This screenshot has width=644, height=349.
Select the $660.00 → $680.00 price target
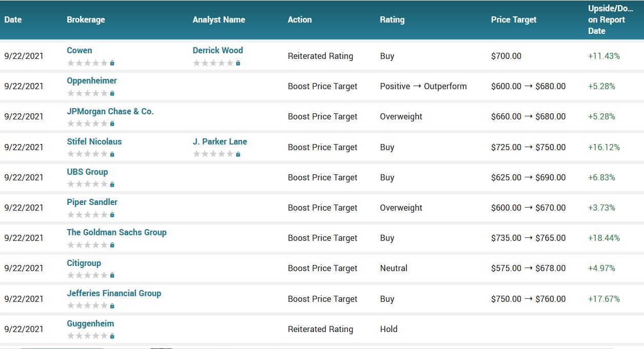529,116
